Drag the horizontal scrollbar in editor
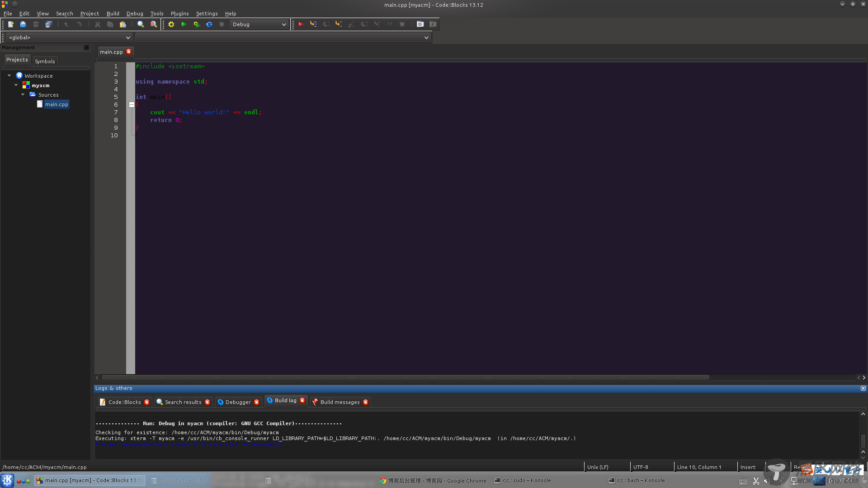868x488 pixels. [x=402, y=376]
